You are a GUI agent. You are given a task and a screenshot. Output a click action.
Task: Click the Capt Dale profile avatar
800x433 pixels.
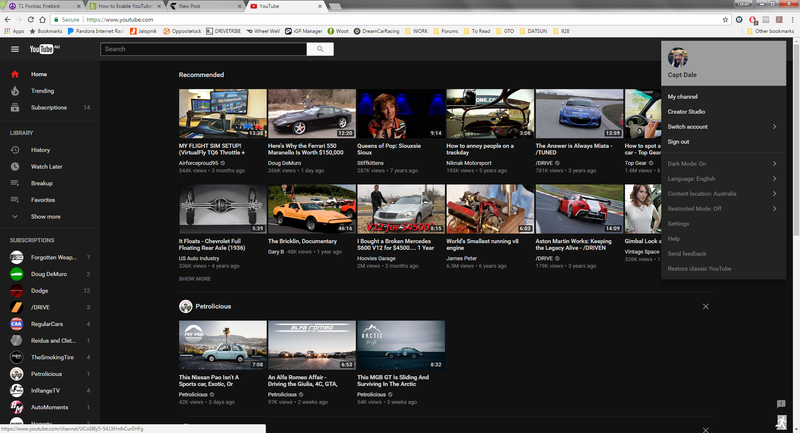point(678,58)
